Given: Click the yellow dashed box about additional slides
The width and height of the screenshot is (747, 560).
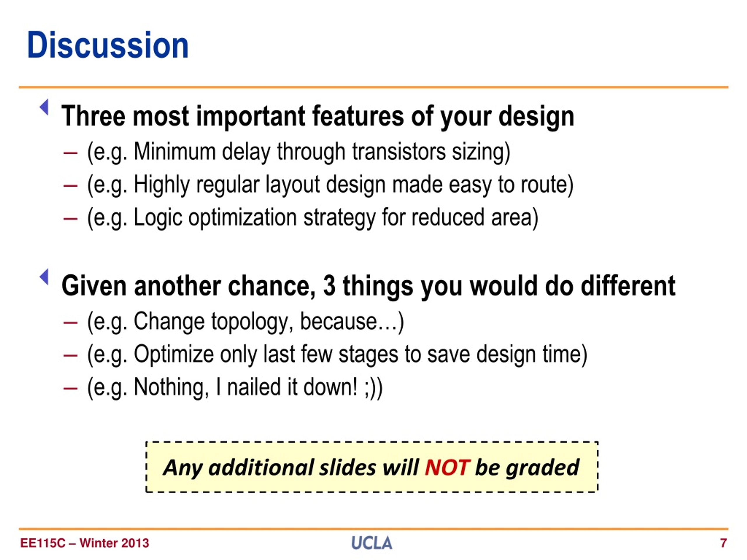Looking at the screenshot, I should coord(372,467).
